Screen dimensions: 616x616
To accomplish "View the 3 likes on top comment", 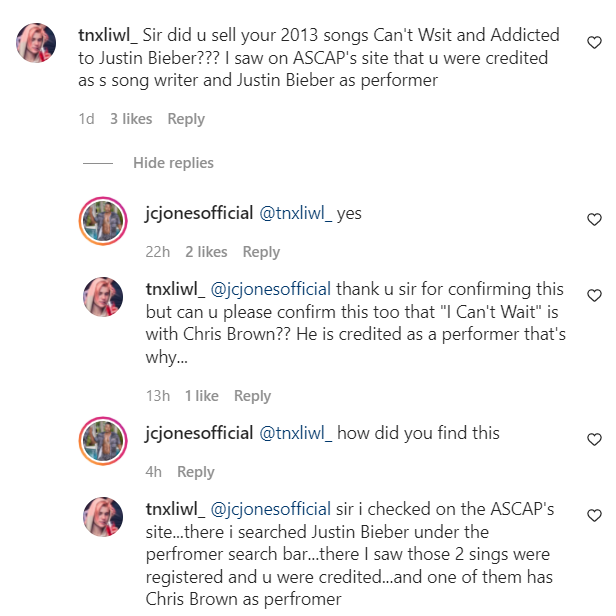I will (x=131, y=119).
